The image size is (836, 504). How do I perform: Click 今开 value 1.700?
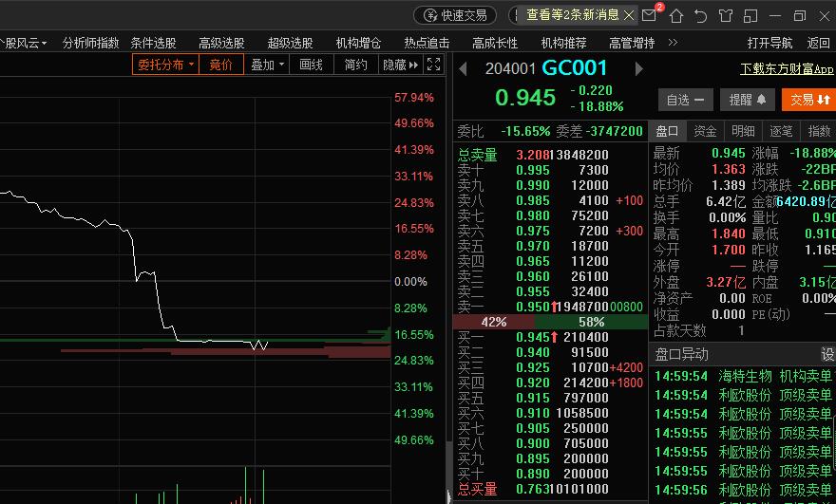pyautogui.click(x=729, y=250)
